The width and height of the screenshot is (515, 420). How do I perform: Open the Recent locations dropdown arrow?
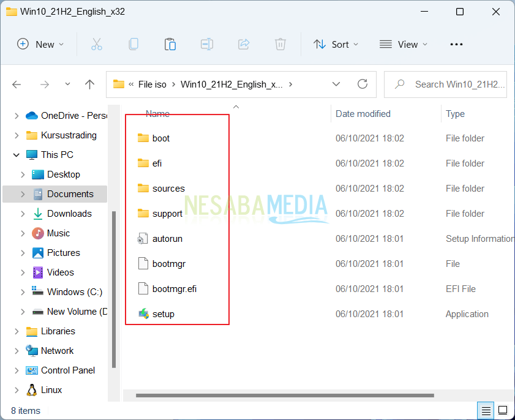click(x=67, y=84)
